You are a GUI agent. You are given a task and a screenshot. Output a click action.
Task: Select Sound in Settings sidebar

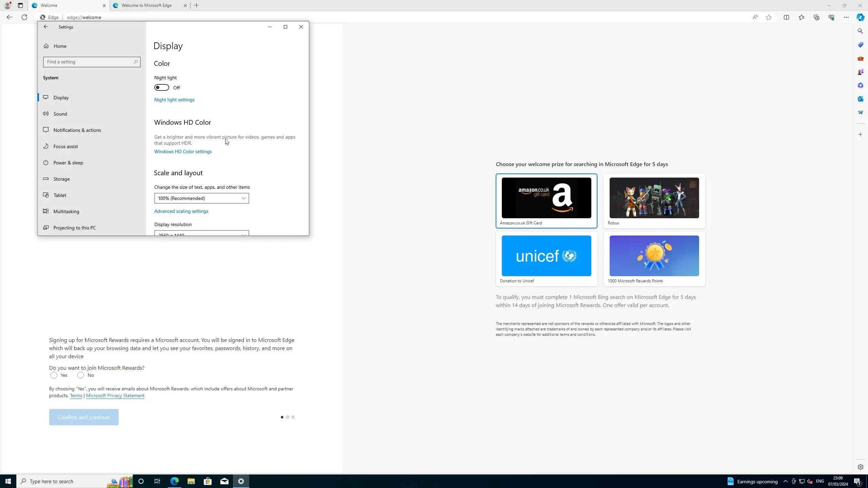[x=60, y=114]
